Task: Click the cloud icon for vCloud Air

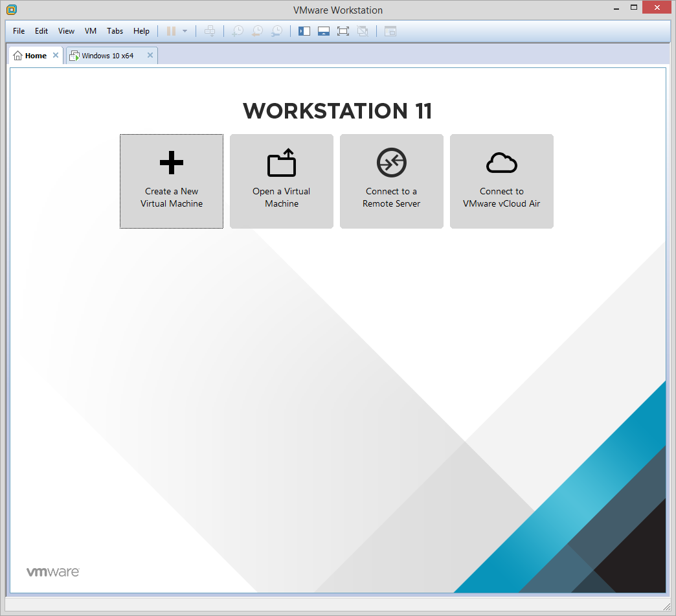Action: click(502, 163)
